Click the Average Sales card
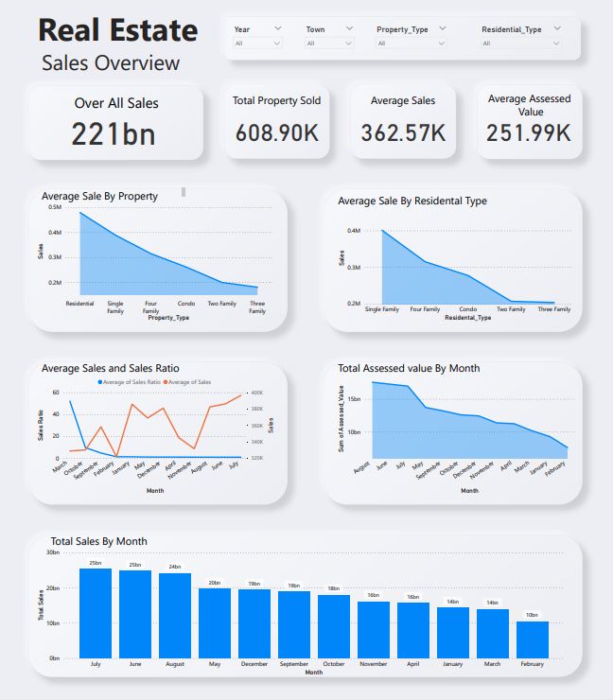613x700 pixels. 402,121
